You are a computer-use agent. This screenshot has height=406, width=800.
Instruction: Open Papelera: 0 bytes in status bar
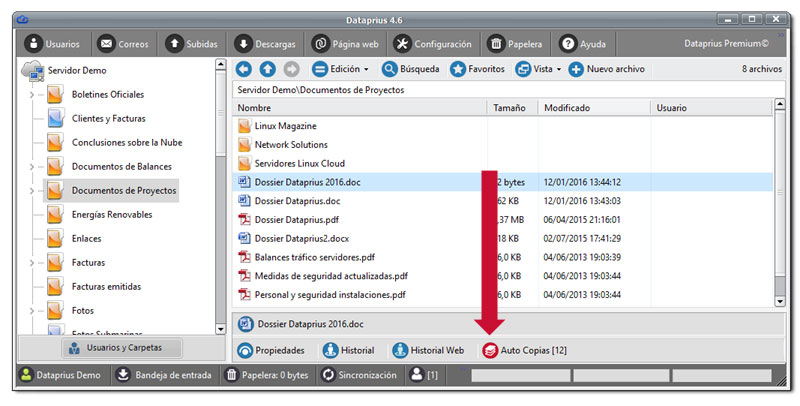tap(267, 375)
